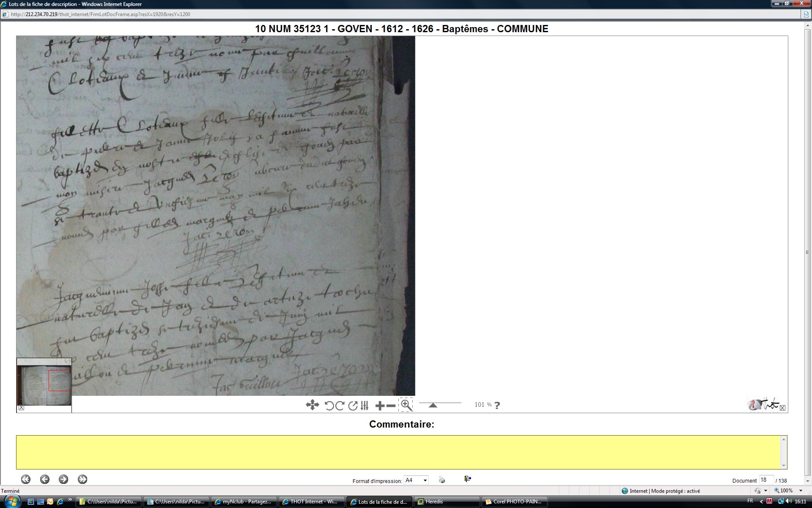Click the yellow Commentaire text area
Viewport: 812px width, 508px height.
(400, 452)
